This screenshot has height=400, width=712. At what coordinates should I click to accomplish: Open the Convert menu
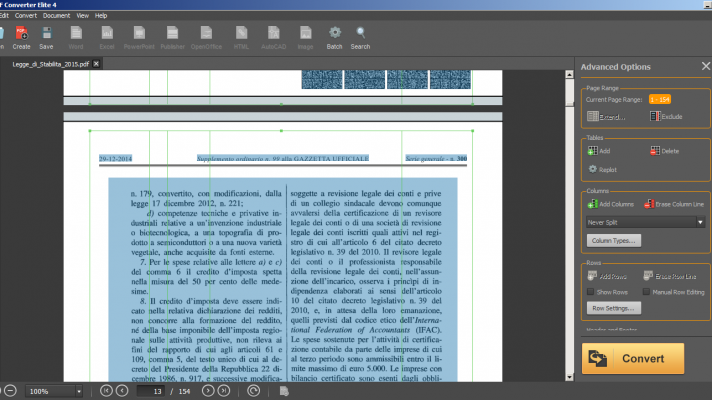pos(27,16)
